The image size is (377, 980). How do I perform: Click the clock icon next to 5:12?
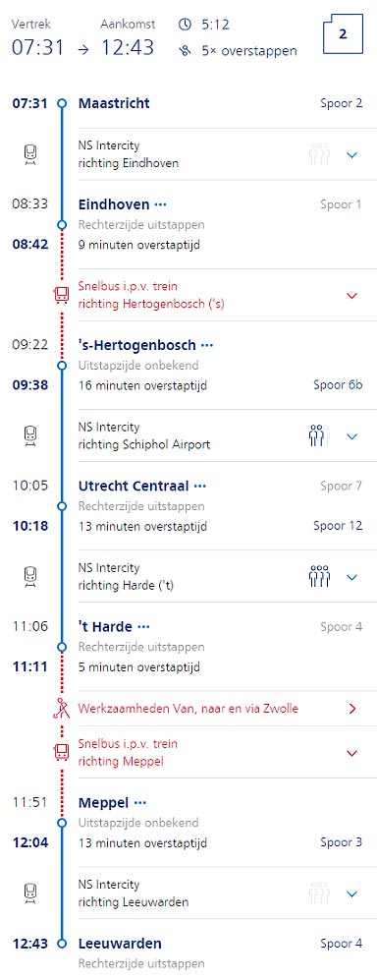[x=185, y=25]
